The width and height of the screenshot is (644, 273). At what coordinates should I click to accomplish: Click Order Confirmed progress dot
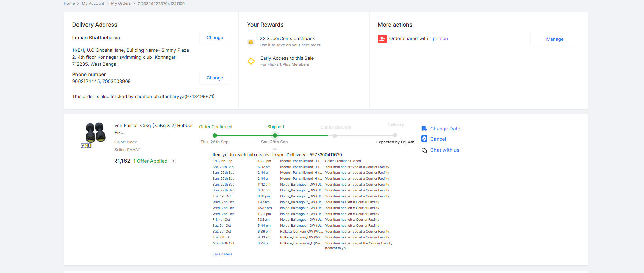[x=215, y=135]
